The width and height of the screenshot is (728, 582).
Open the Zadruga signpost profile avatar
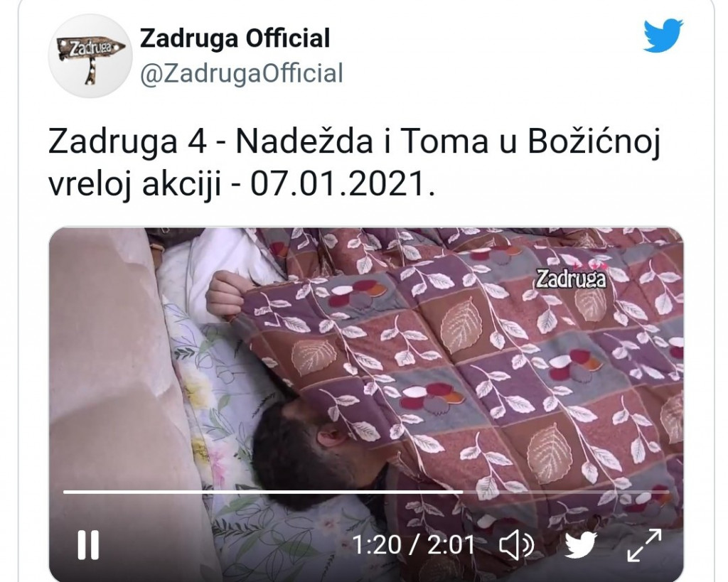(90, 55)
